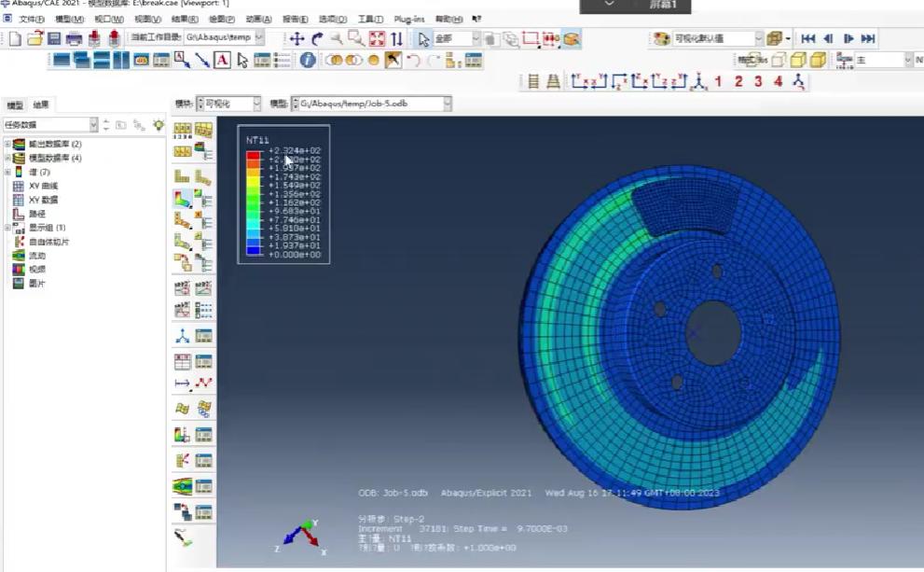This screenshot has width=924, height=572.
Task: Expand the spectrum (7) tree node
Action: tap(7, 173)
